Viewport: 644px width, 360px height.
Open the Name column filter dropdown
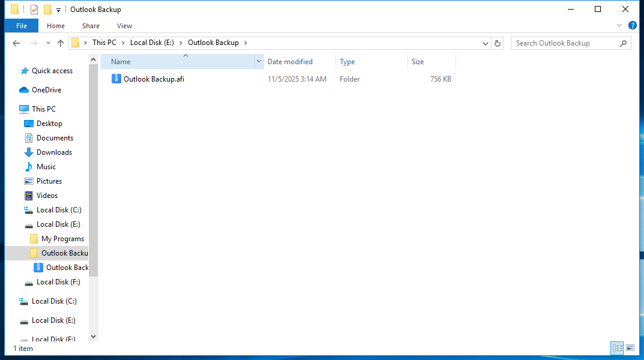click(259, 62)
